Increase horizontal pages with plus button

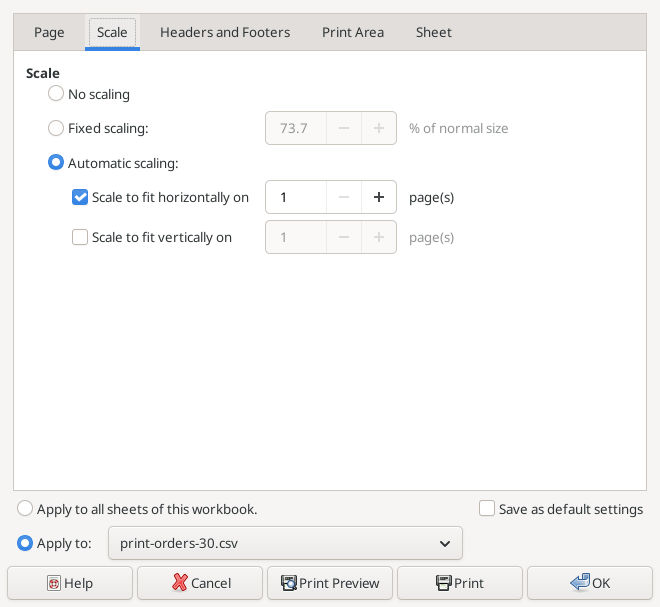coord(379,197)
